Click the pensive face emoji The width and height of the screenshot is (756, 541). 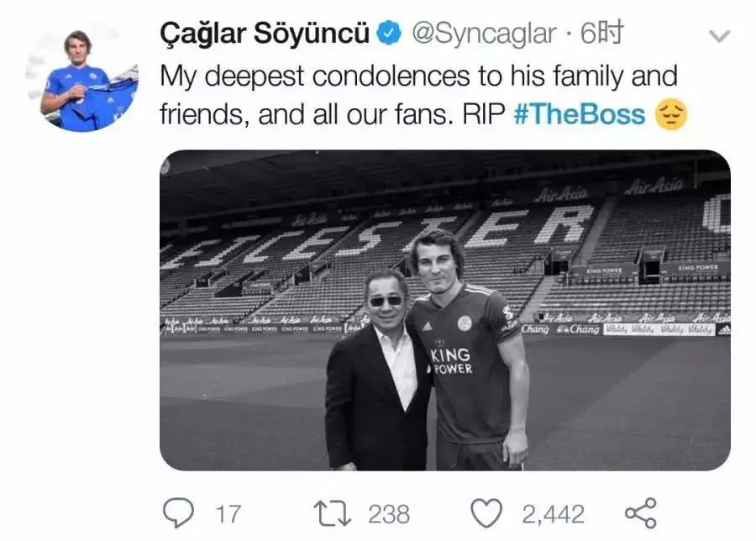(x=670, y=114)
